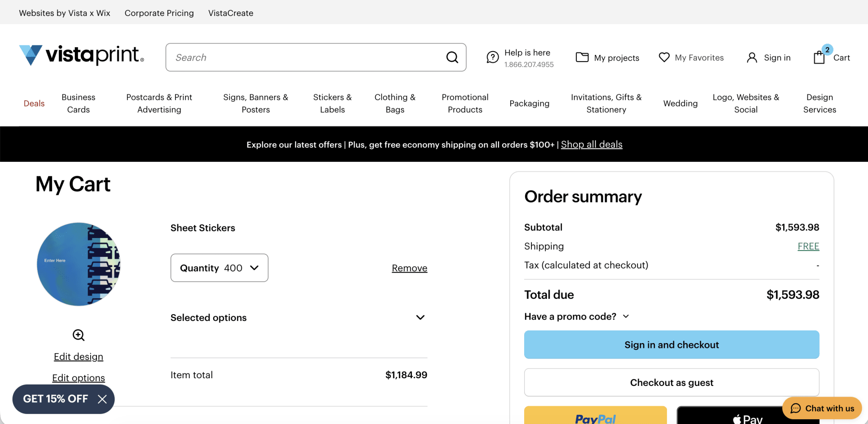Click the Edit design link

79,357
